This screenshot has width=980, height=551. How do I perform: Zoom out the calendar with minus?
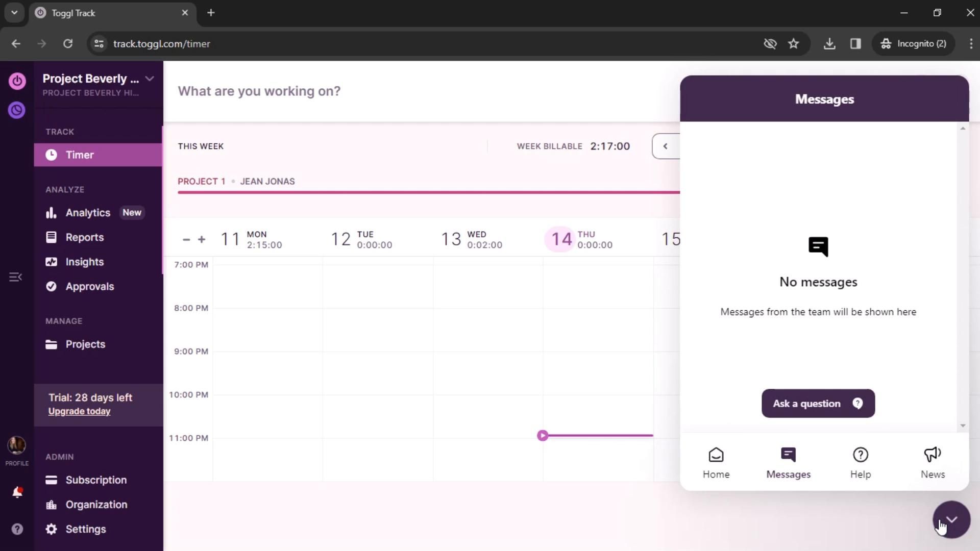point(186,239)
